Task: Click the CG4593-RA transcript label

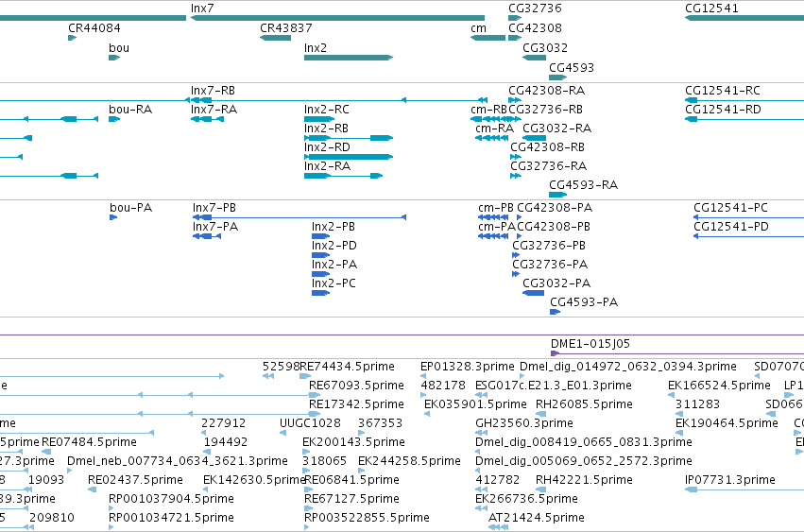Action: [583, 185]
